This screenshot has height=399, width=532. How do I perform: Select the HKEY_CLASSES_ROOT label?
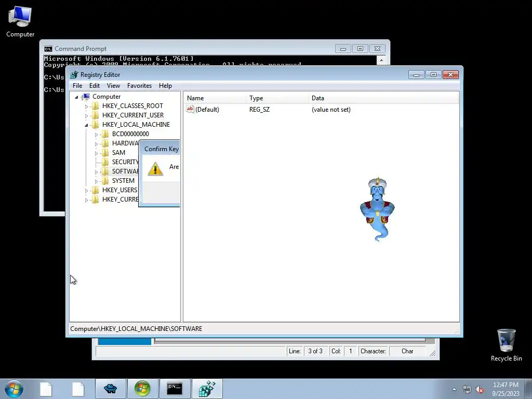click(x=132, y=106)
